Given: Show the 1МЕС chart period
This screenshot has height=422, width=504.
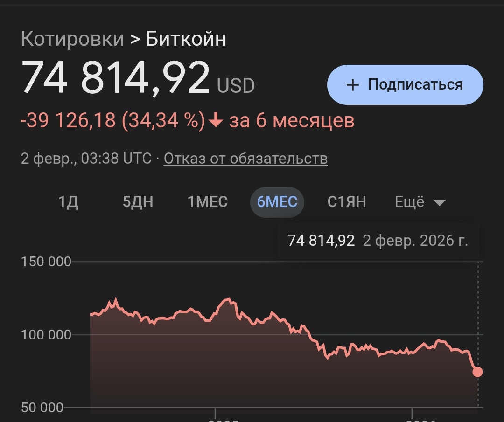Looking at the screenshot, I should 207,202.
